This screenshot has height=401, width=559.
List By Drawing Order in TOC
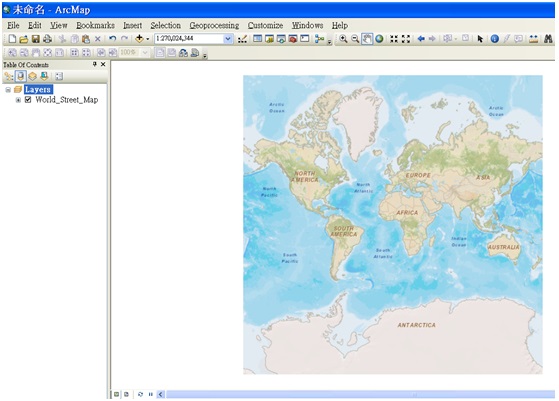point(9,76)
